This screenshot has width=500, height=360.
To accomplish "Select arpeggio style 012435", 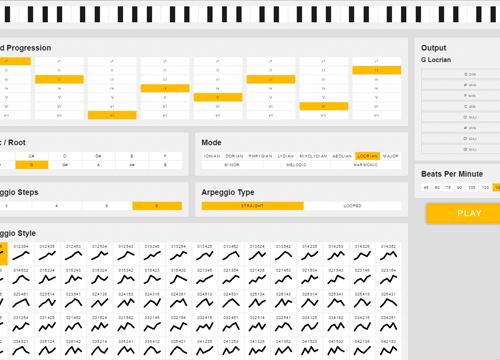I will 47,253.
